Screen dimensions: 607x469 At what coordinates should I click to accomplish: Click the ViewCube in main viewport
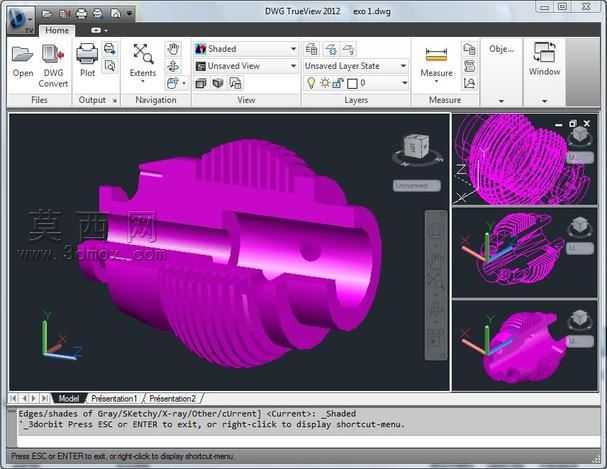coord(417,146)
